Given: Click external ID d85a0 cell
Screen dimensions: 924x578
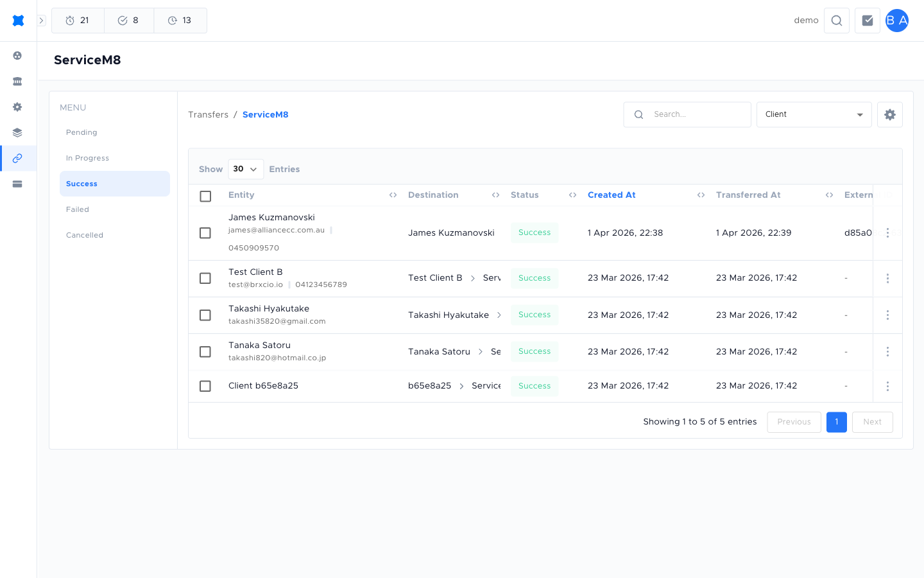Looking at the screenshot, I should [858, 232].
